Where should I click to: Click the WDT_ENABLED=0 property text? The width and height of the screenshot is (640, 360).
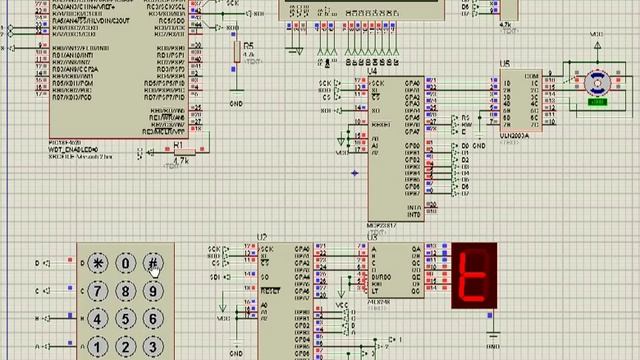(73, 150)
